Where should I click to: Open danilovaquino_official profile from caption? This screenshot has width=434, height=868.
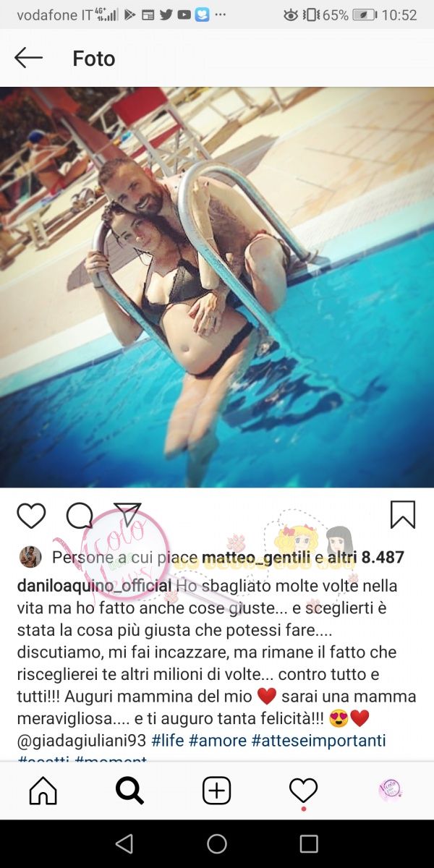94,585
